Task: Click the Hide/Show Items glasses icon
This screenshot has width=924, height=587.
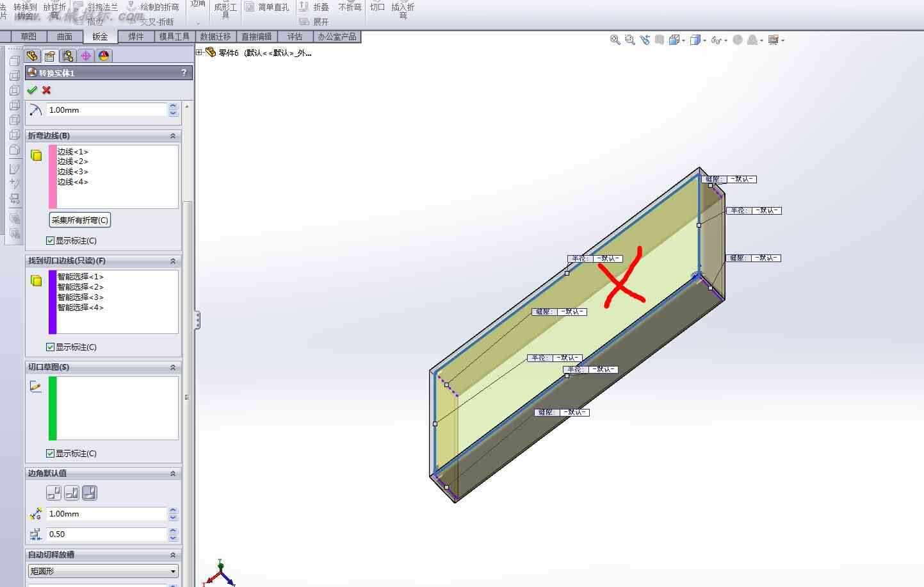Action: point(716,40)
